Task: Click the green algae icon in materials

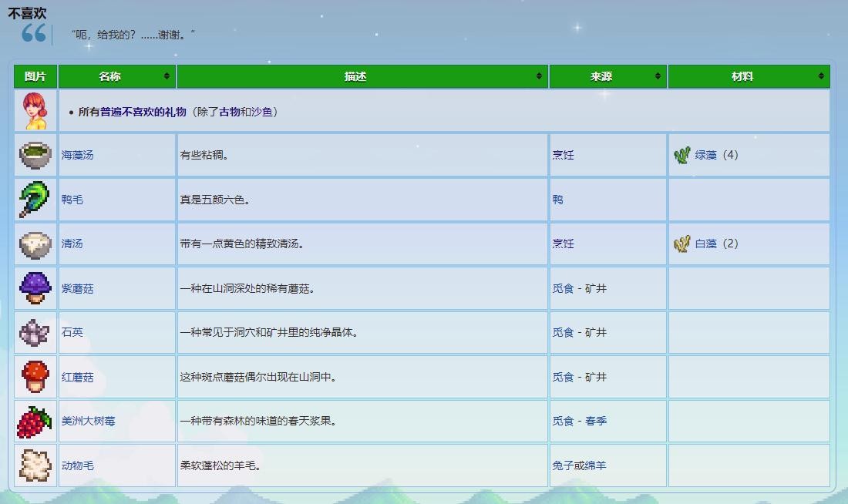Action: (682, 156)
